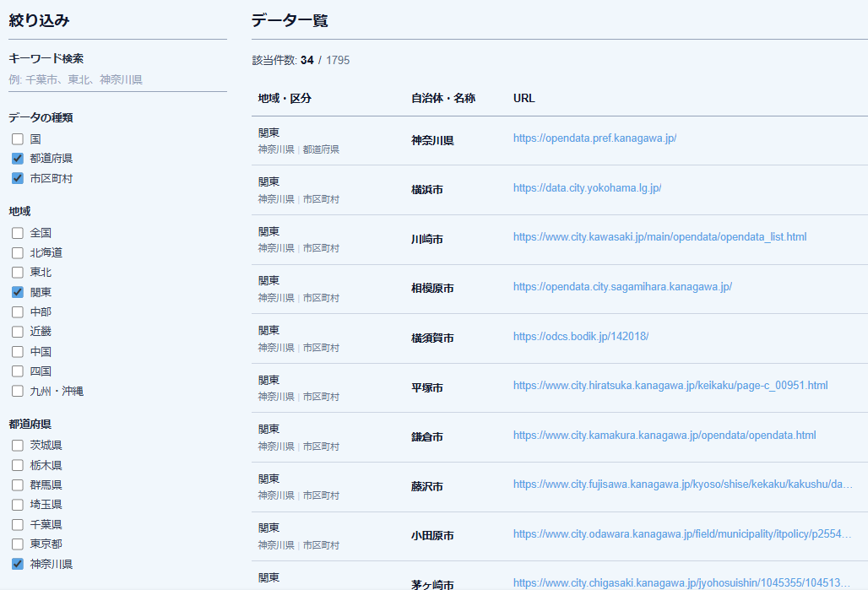Select the 鎌倉市 name cell
The image size is (868, 590).
(426, 437)
